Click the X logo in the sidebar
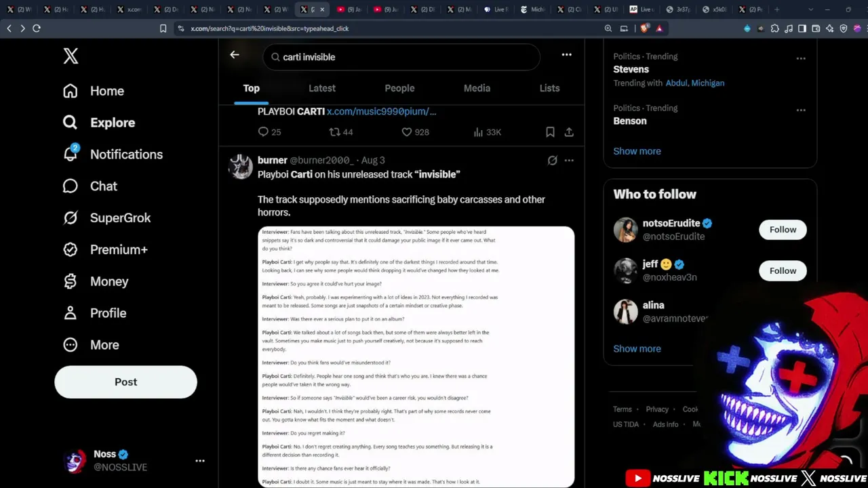868x488 pixels. (71, 56)
